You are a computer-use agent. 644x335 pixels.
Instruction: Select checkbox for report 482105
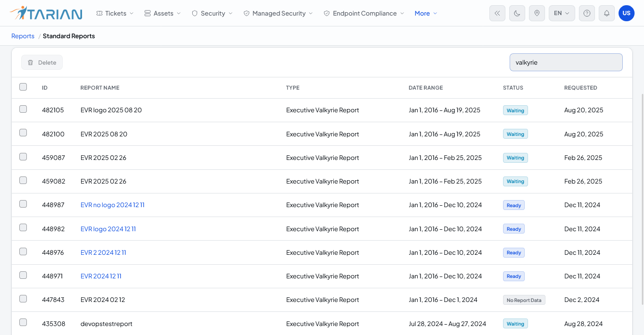(23, 109)
